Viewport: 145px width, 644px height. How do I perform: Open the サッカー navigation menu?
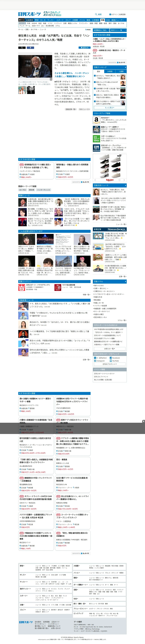pos(51,20)
